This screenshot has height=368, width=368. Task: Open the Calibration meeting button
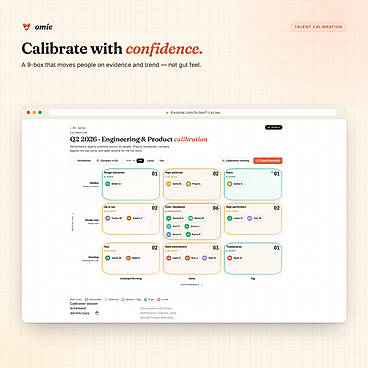coord(236,161)
